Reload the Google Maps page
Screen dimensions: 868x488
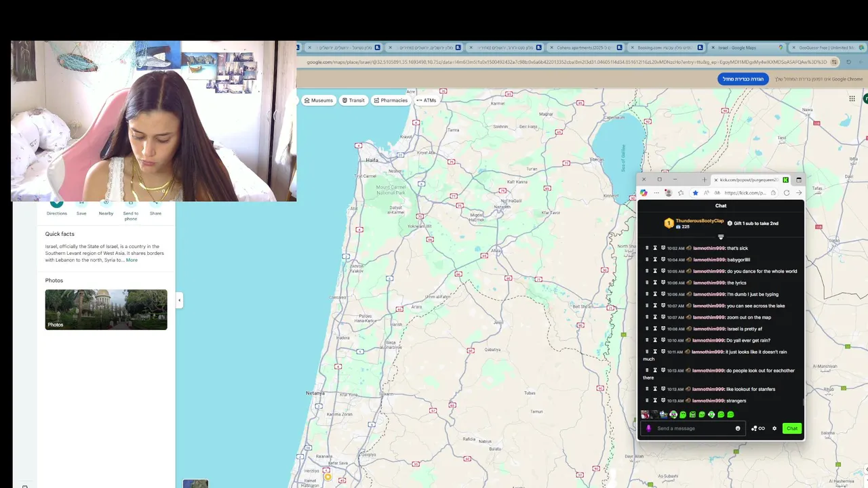[x=848, y=62]
